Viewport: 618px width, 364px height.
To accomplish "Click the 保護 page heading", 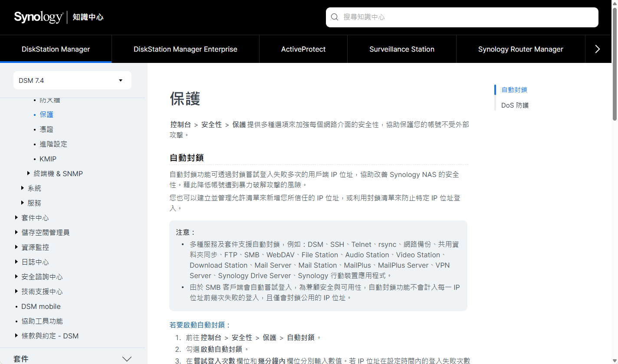I will coord(185,99).
